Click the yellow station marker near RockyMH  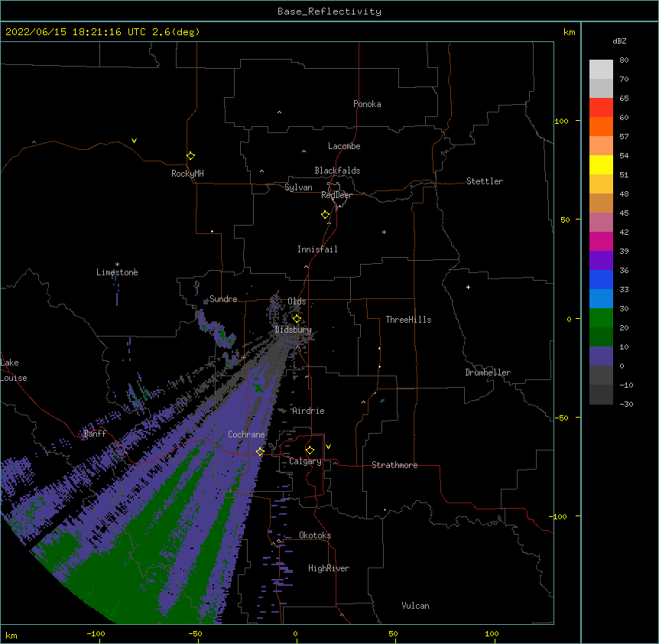[x=191, y=156]
